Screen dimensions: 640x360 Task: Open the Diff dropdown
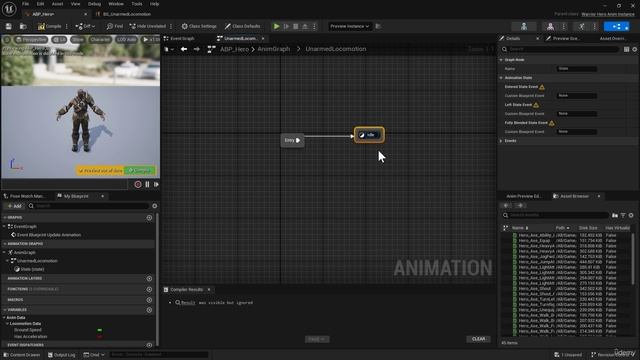pos(85,26)
